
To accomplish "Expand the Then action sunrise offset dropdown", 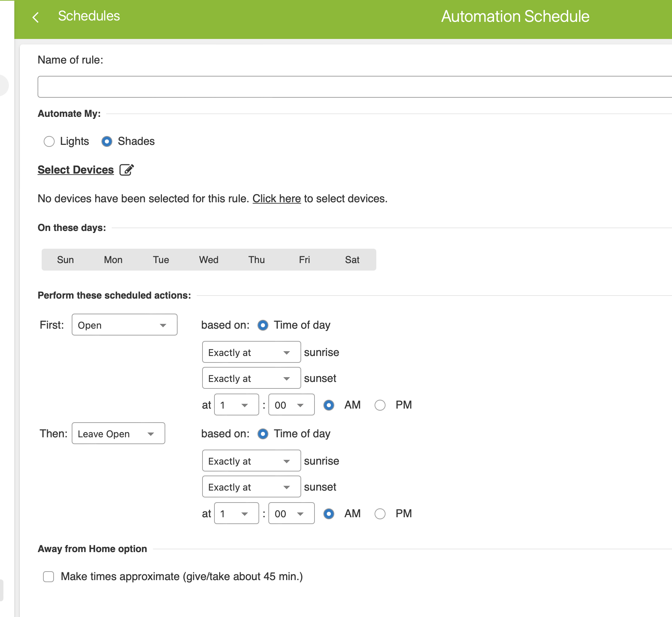I will click(x=252, y=461).
